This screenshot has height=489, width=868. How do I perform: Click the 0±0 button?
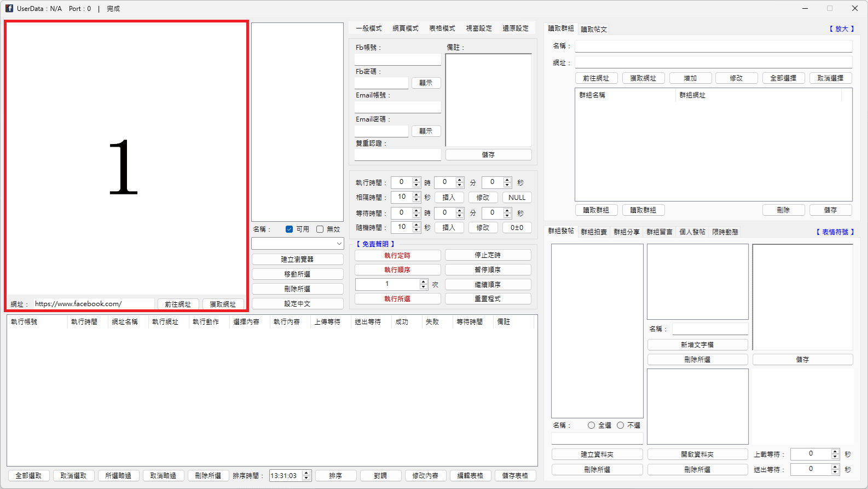coord(517,228)
